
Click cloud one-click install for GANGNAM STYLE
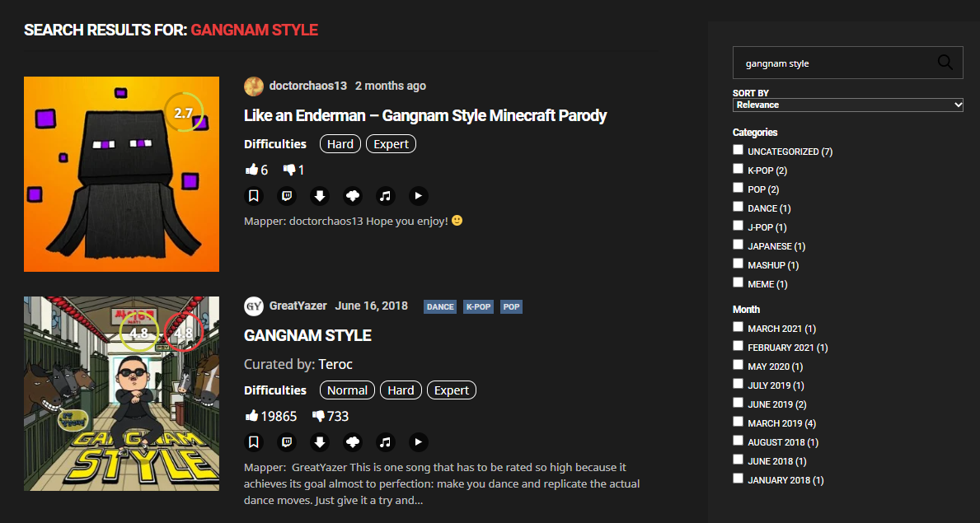tap(353, 442)
